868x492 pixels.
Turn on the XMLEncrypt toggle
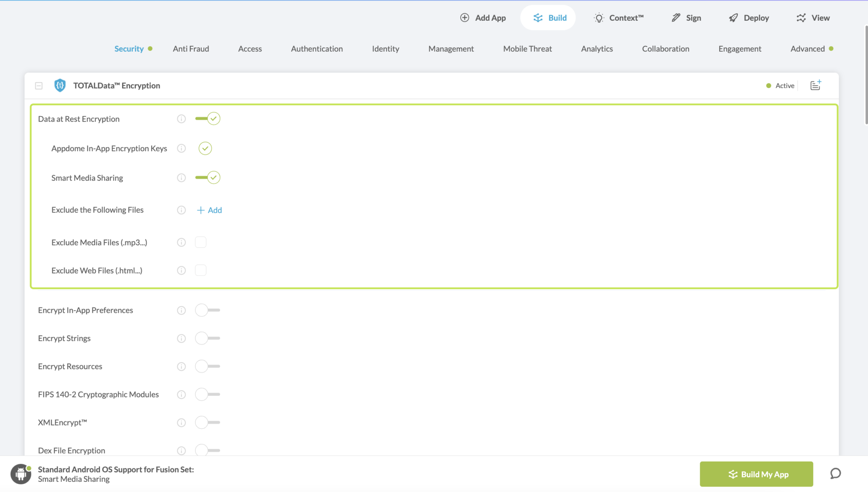(208, 423)
